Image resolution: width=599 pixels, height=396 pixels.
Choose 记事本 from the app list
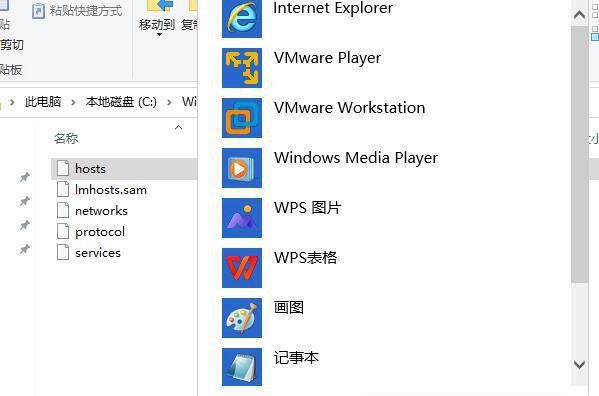pyautogui.click(x=296, y=357)
